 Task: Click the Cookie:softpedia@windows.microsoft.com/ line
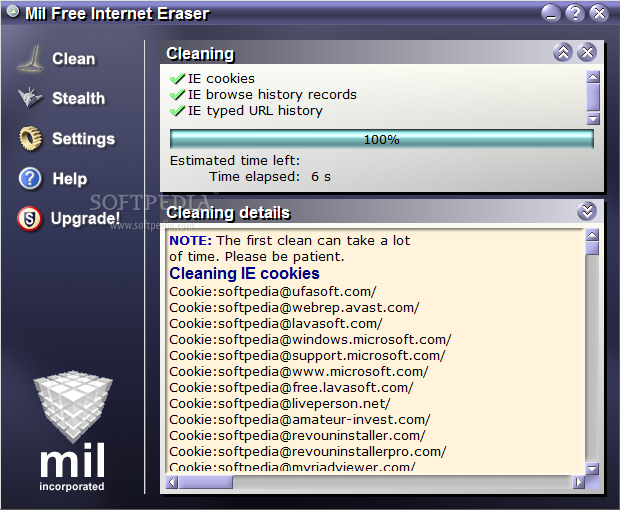click(310, 340)
